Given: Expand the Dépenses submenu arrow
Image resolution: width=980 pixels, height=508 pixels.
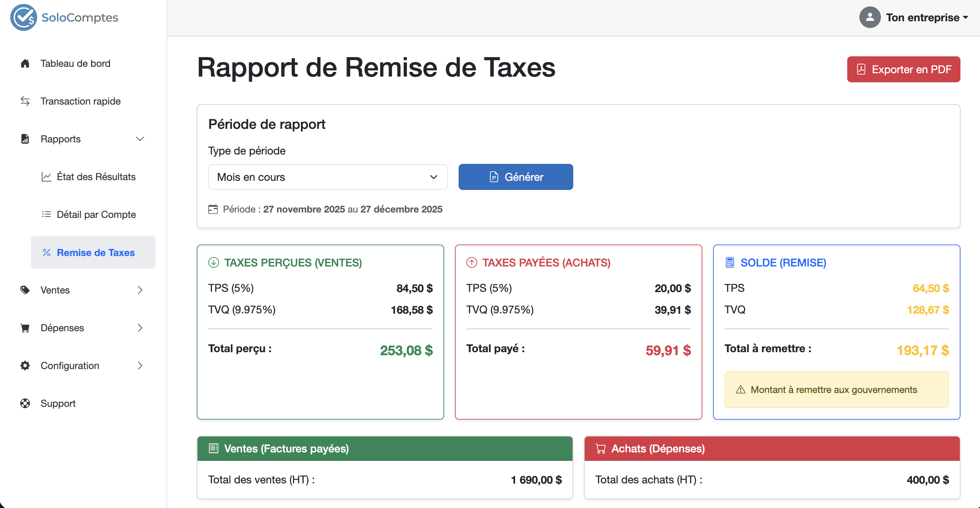Looking at the screenshot, I should [140, 328].
